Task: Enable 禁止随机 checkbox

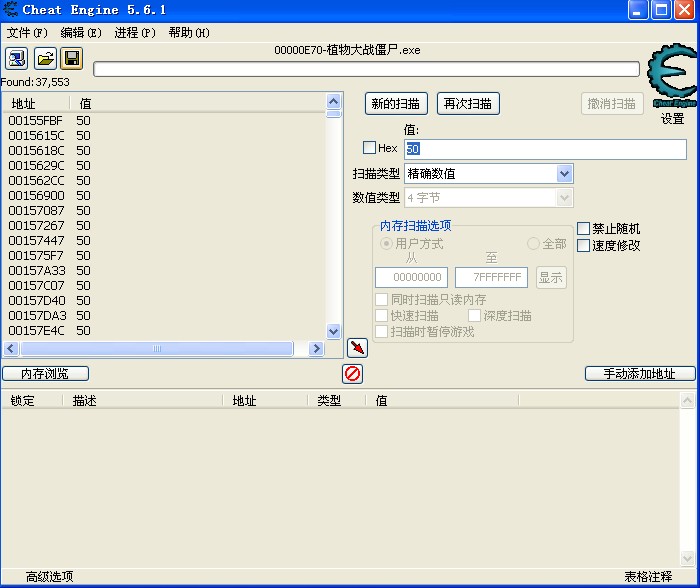Action: pyautogui.click(x=583, y=229)
